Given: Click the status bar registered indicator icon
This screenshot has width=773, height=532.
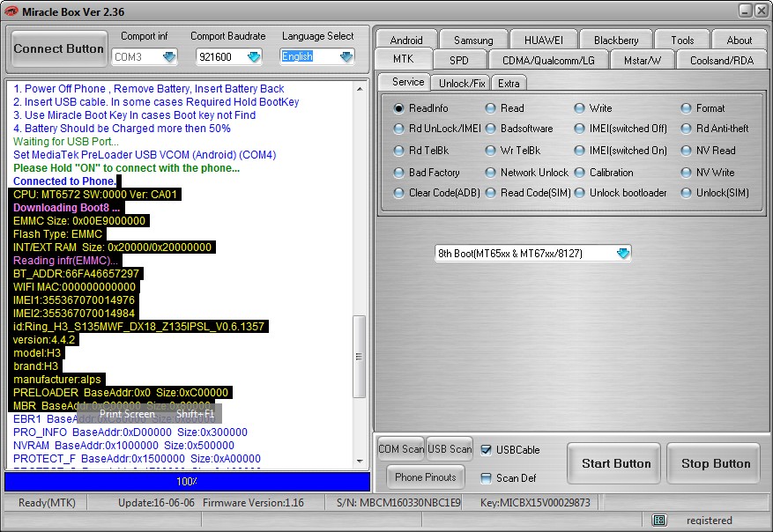Looking at the screenshot, I should point(659,521).
